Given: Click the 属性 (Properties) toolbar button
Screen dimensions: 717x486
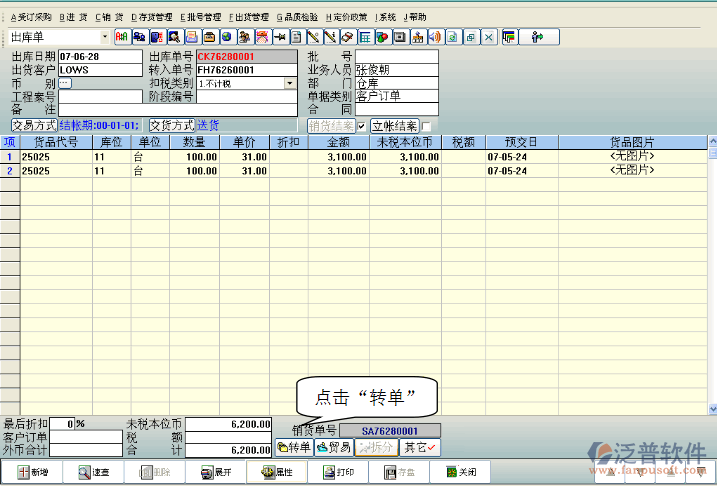Looking at the screenshot, I should [276, 472].
